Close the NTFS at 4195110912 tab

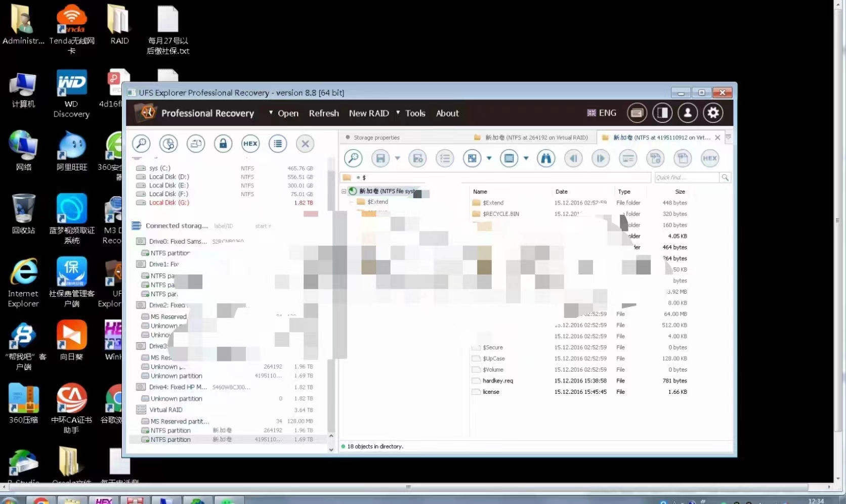click(717, 138)
